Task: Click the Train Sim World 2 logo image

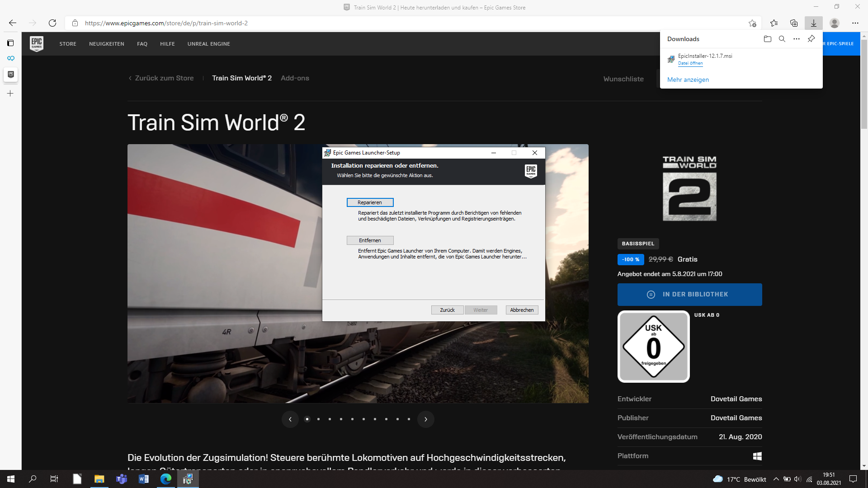Action: tap(689, 188)
